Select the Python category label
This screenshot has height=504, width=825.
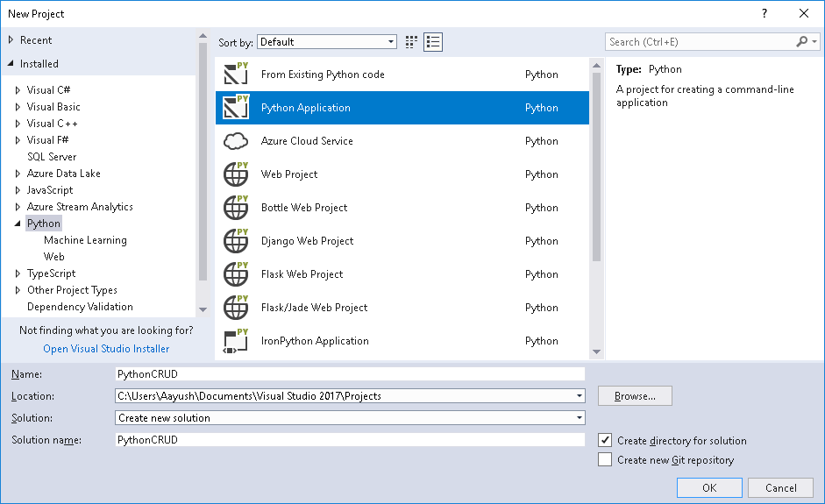tap(44, 224)
